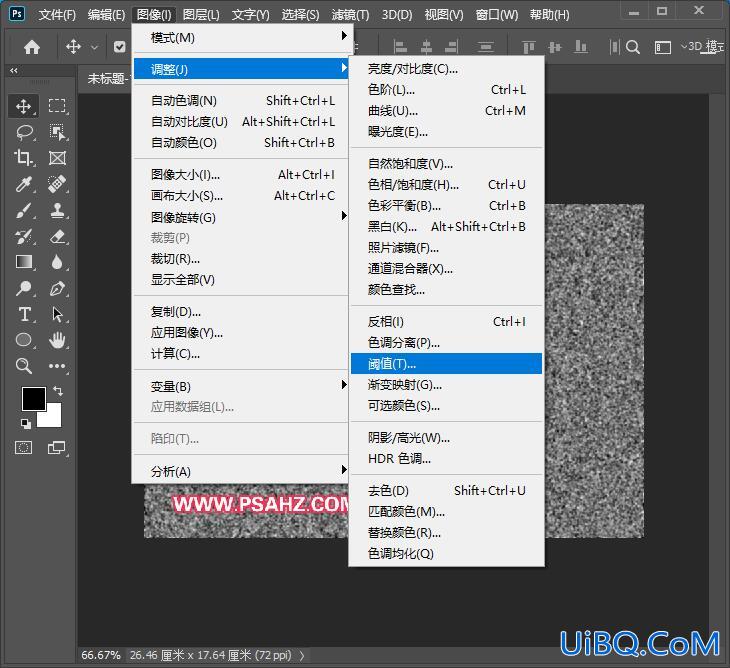
Task: Change the screen mode
Action: tap(57, 448)
